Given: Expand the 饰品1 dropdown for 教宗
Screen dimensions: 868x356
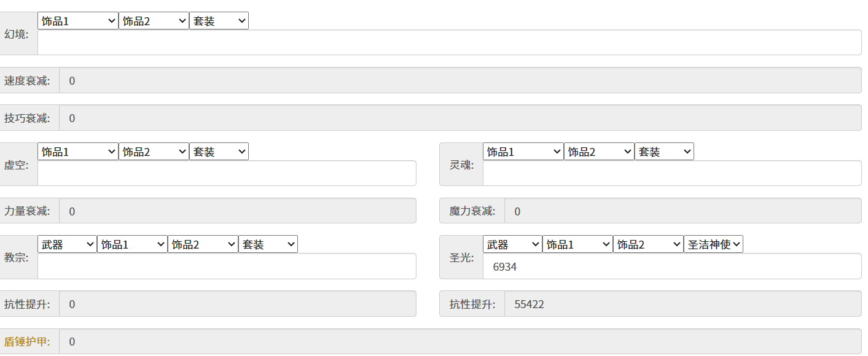Looking at the screenshot, I should [132, 244].
